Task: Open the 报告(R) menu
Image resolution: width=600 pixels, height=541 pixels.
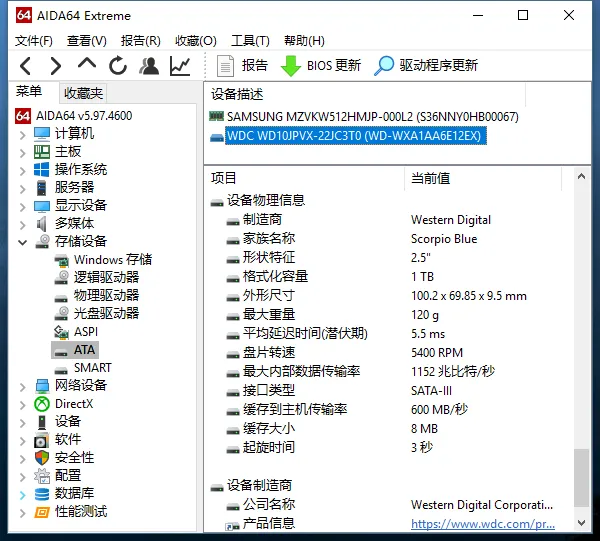Action: [x=141, y=41]
